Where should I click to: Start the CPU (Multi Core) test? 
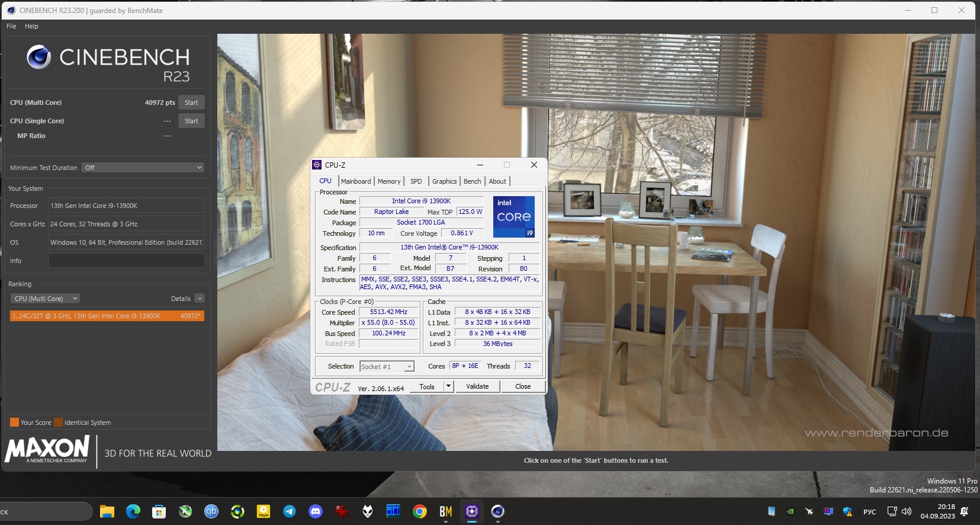tap(191, 103)
